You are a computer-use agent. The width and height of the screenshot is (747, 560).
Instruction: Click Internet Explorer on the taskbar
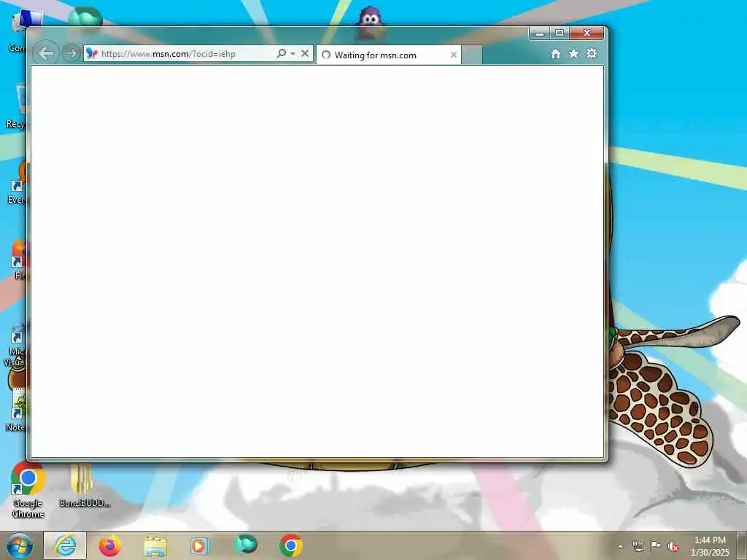click(65, 545)
